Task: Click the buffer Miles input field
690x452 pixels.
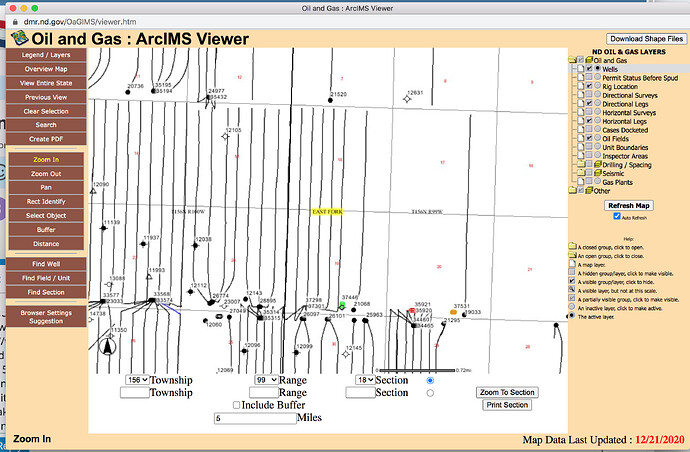Action: tap(255, 418)
